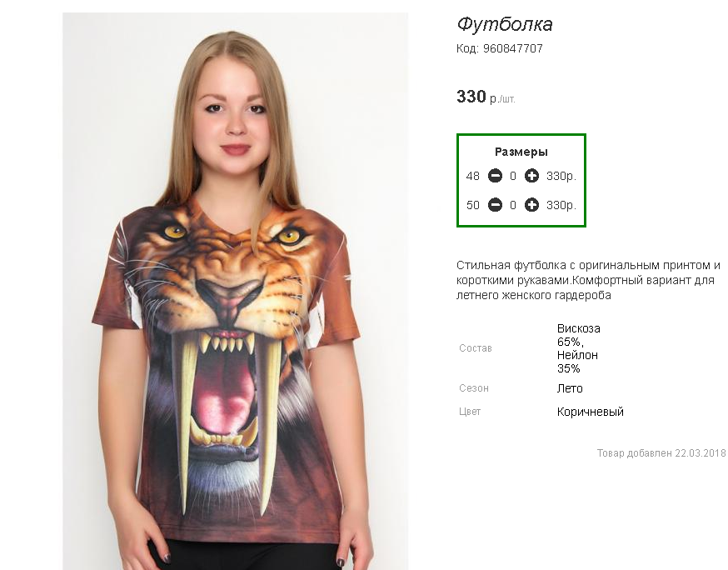Image resolution: width=728 pixels, height=570 pixels.
Task: Click the Размеры heading
Action: tap(521, 152)
